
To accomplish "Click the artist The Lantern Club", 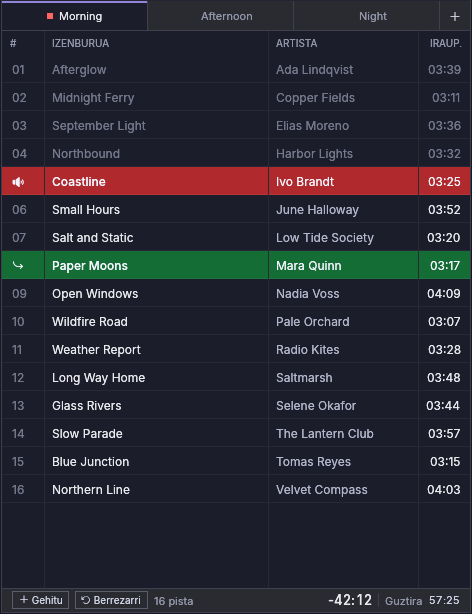I will (325, 433).
